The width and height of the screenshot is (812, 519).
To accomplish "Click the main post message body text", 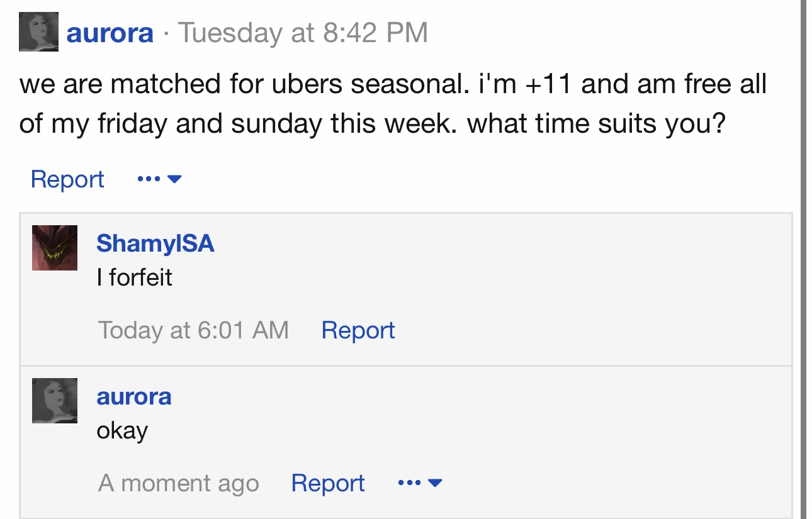I will click(x=393, y=104).
